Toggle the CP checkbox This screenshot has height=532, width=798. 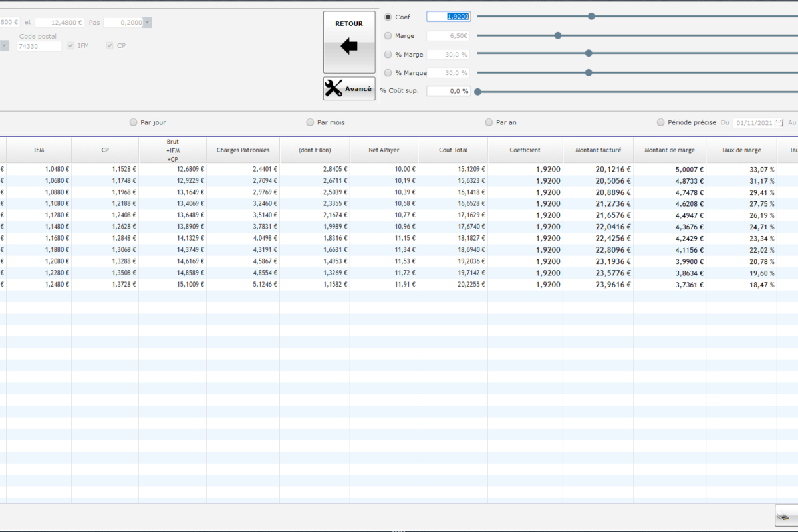point(110,46)
